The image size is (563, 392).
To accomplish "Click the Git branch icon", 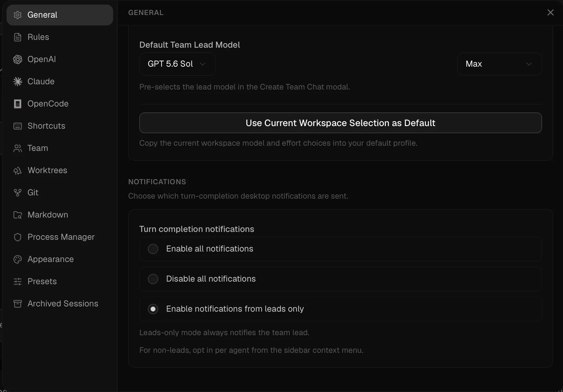I will (18, 193).
